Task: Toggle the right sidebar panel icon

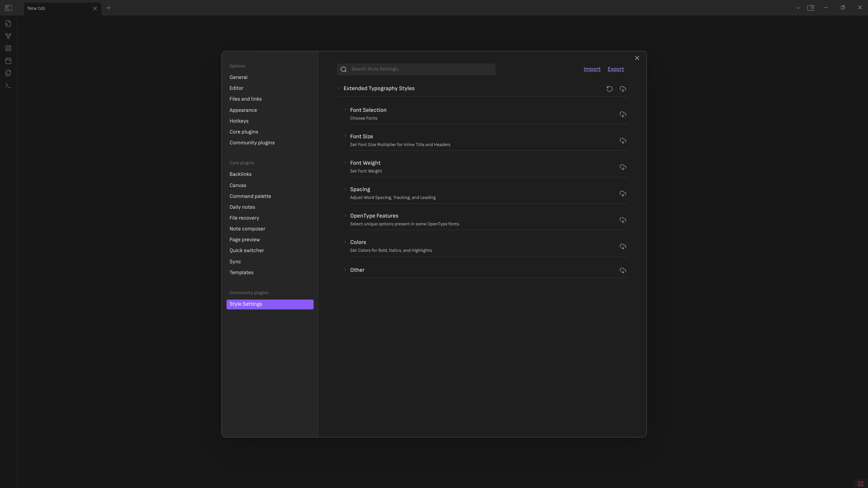Action: pyautogui.click(x=811, y=8)
